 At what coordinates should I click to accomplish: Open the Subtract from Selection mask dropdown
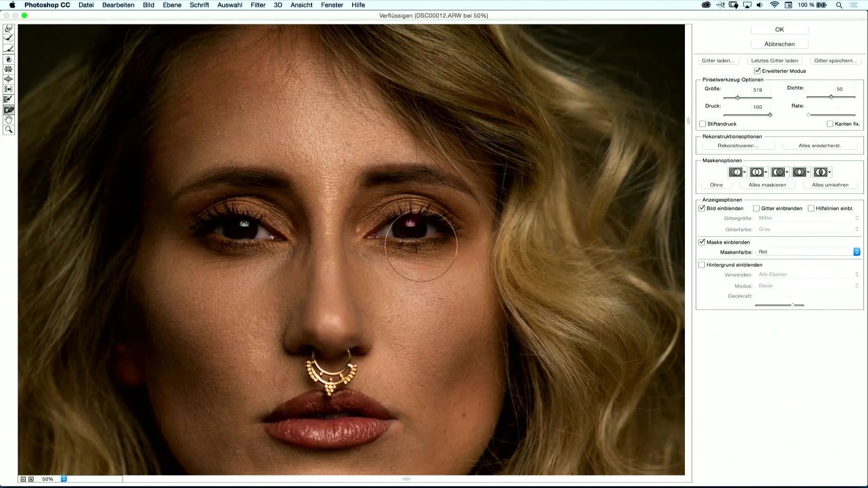click(780, 172)
